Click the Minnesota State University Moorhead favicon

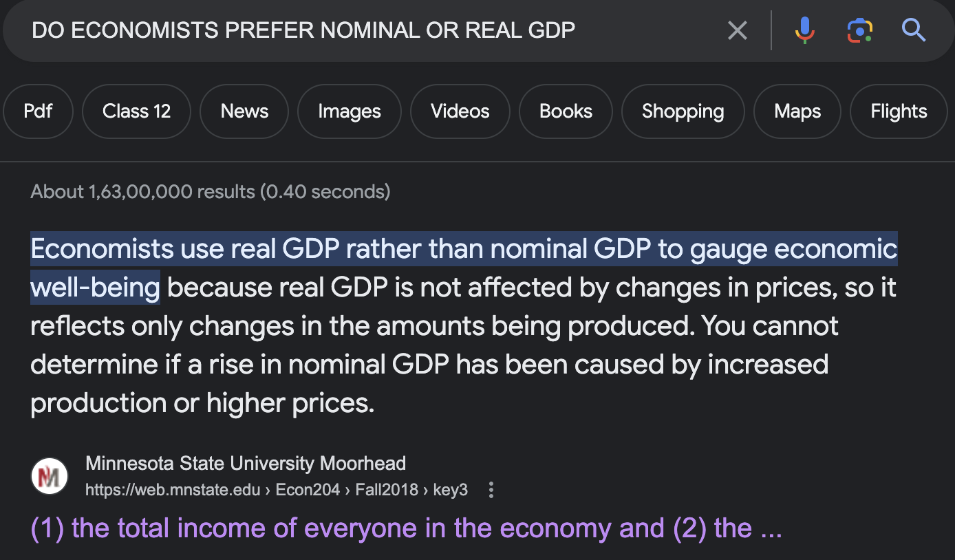pyautogui.click(x=50, y=476)
